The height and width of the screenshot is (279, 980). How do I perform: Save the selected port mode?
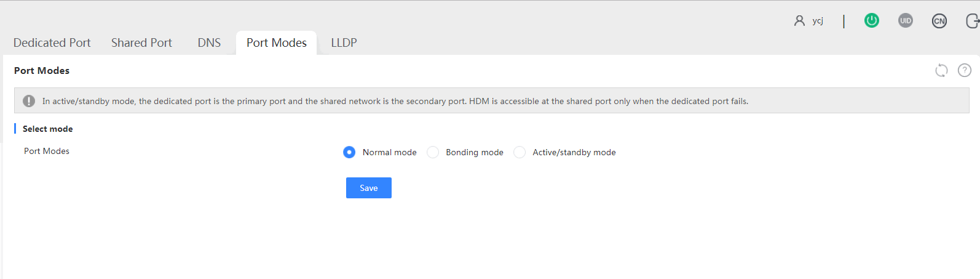[x=369, y=188]
